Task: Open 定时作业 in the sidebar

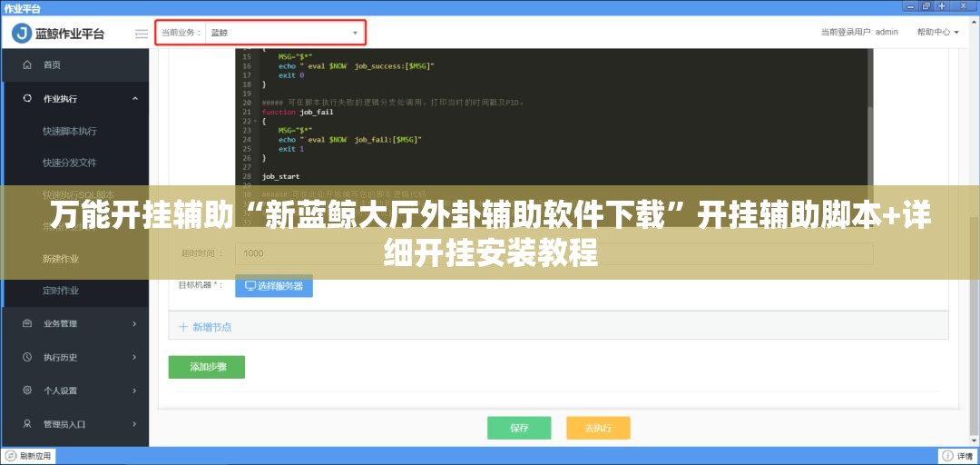Action: (x=61, y=291)
